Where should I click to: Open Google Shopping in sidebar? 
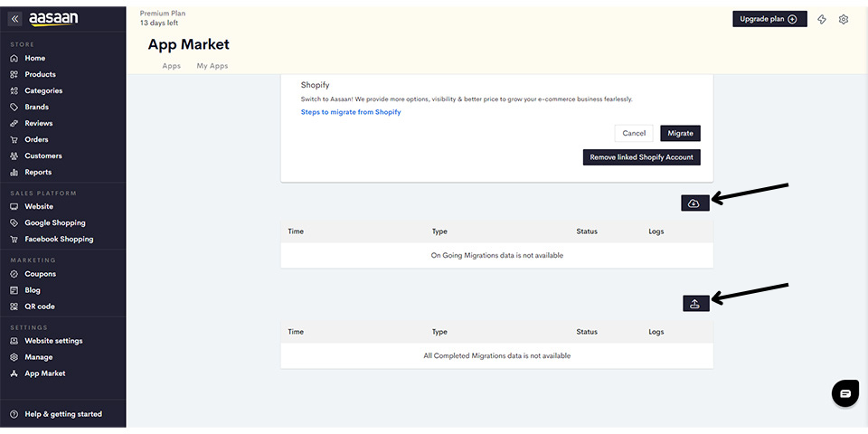pyautogui.click(x=55, y=223)
